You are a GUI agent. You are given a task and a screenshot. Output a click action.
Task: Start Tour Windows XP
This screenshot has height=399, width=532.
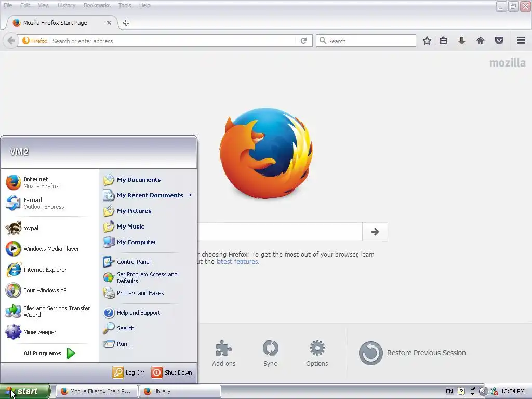click(49, 290)
